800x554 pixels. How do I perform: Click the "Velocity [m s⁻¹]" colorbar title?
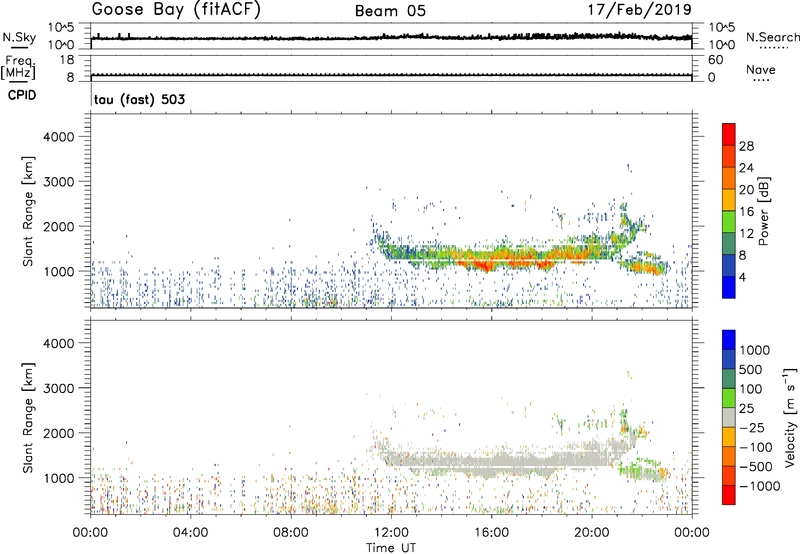coord(791,417)
